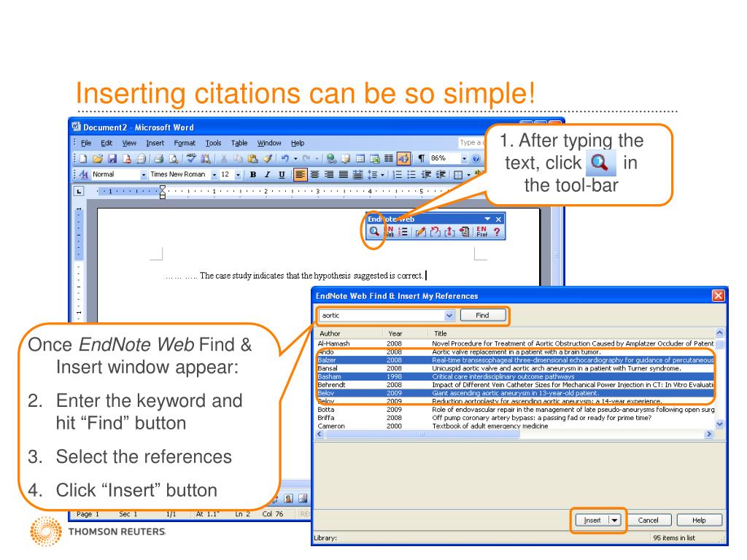Toggle Justify paragraph alignment
The image size is (747, 560).
pos(344,175)
